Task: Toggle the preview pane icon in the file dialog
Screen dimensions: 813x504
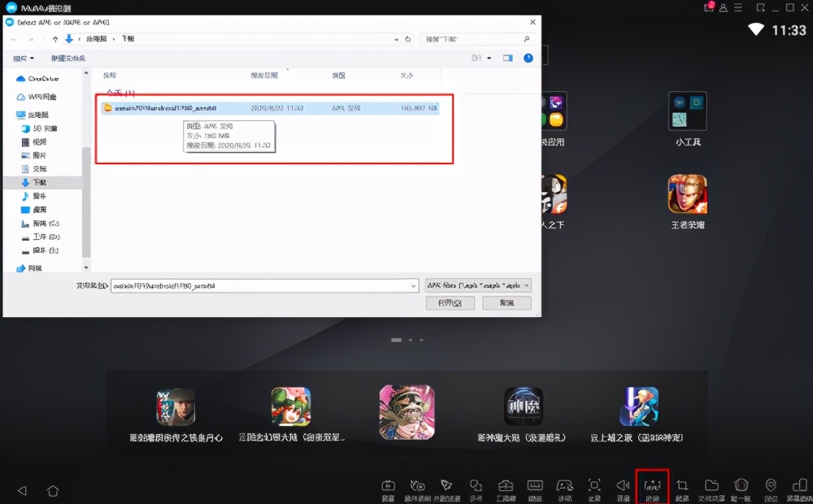Action: [x=507, y=58]
